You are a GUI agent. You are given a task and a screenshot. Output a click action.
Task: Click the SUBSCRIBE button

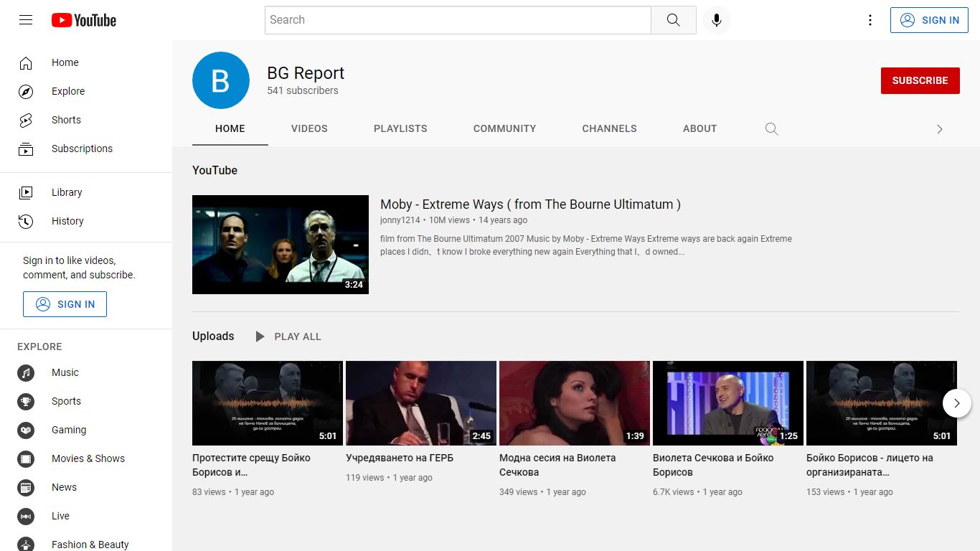coord(920,80)
